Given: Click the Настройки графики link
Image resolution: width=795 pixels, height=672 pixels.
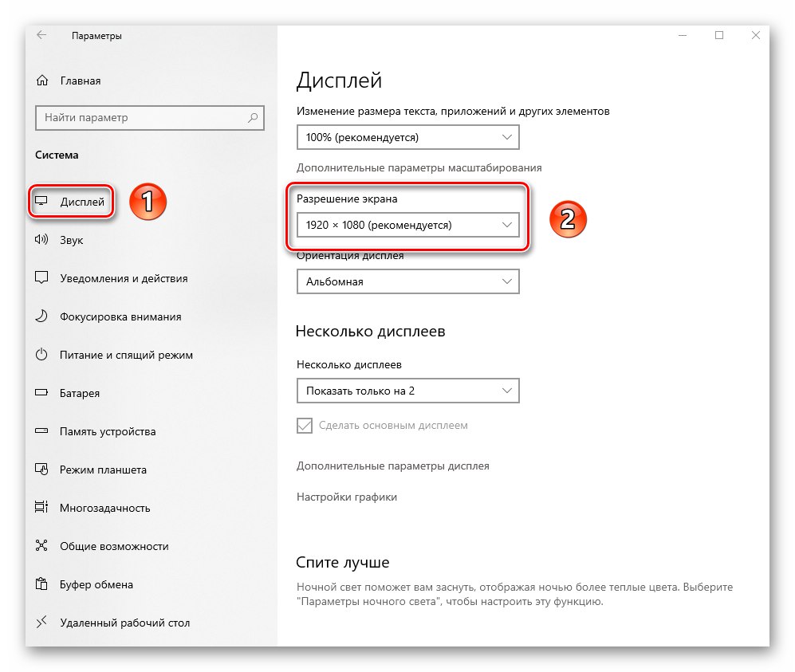Looking at the screenshot, I should click(348, 496).
